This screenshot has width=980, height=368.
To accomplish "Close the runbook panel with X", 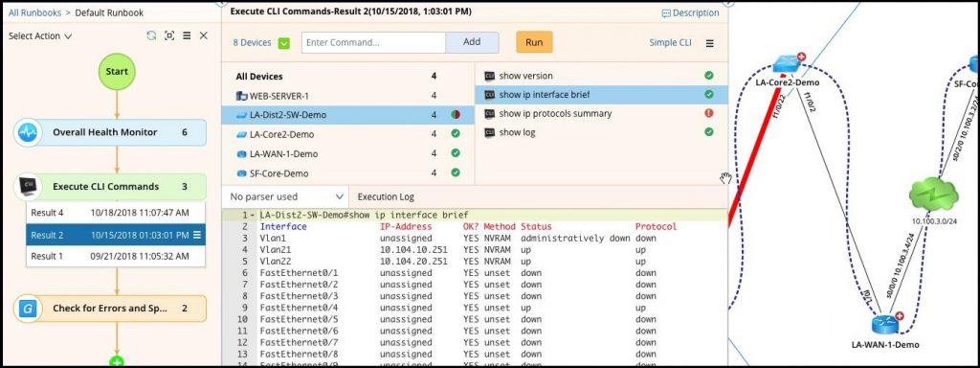I will (x=204, y=35).
